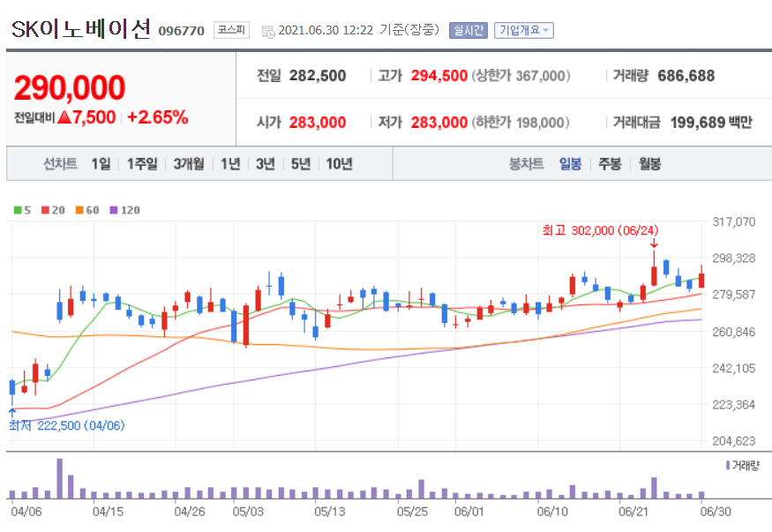Click the red up-triangle change indicator
This screenshot has height=532, width=772.
[64, 117]
